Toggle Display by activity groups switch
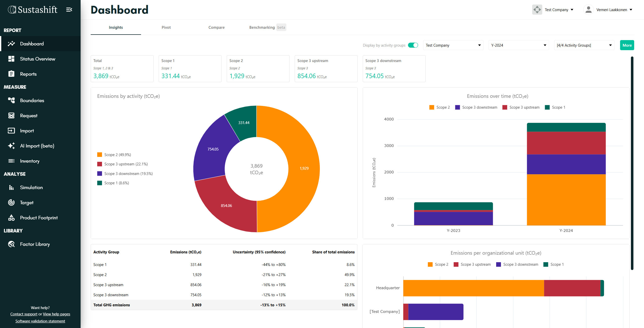Image resolution: width=644 pixels, height=328 pixels. tap(413, 45)
